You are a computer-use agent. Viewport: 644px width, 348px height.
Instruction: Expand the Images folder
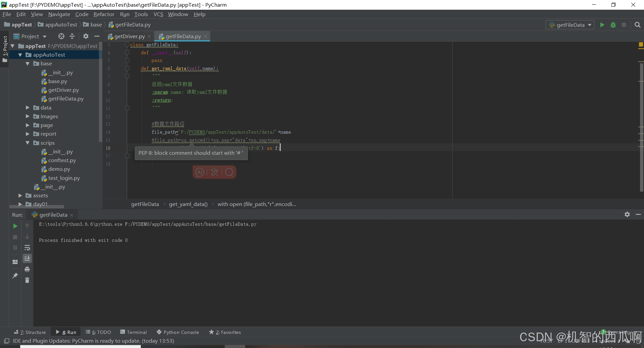[x=28, y=116]
